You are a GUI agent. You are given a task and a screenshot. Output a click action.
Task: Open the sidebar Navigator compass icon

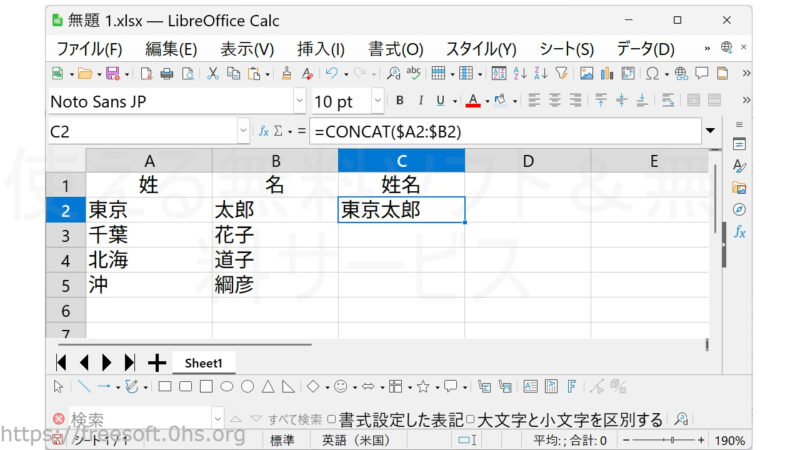[x=739, y=209]
